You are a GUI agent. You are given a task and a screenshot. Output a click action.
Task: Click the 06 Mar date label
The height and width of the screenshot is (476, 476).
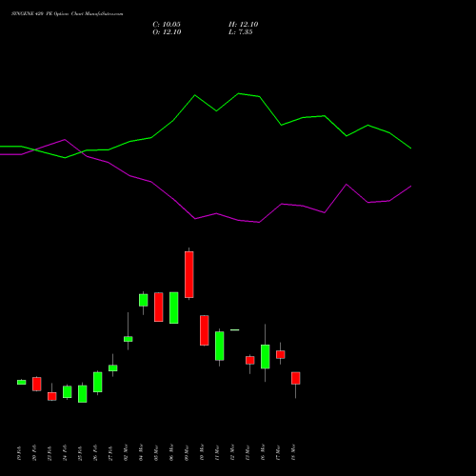pyautogui.click(x=171, y=452)
